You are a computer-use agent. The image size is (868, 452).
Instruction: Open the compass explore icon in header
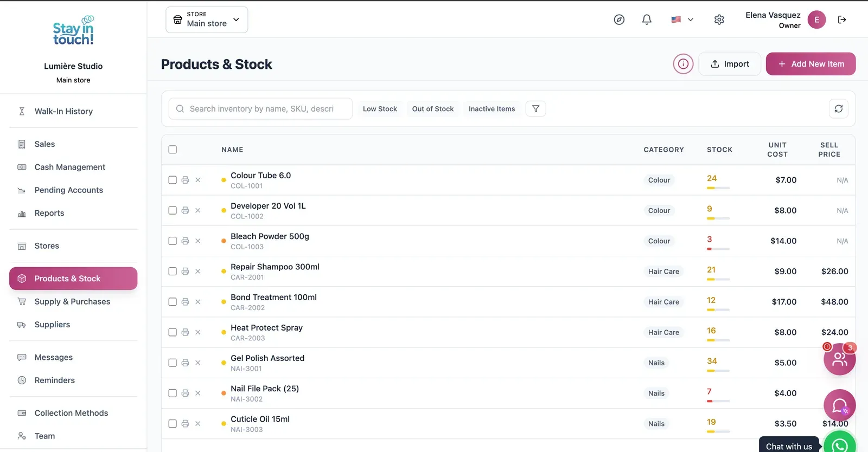619,20
